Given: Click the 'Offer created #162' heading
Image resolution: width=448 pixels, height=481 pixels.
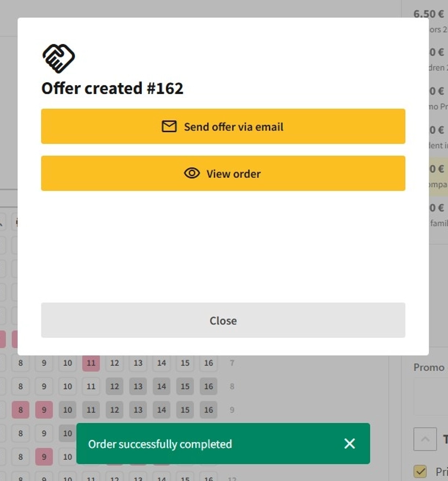Looking at the screenshot, I should (112, 88).
